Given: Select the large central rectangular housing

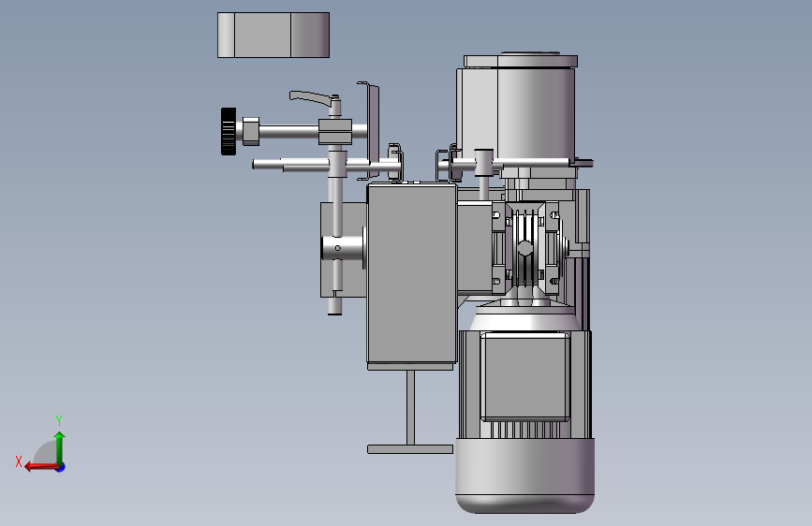Looking at the screenshot, I should (412, 273).
